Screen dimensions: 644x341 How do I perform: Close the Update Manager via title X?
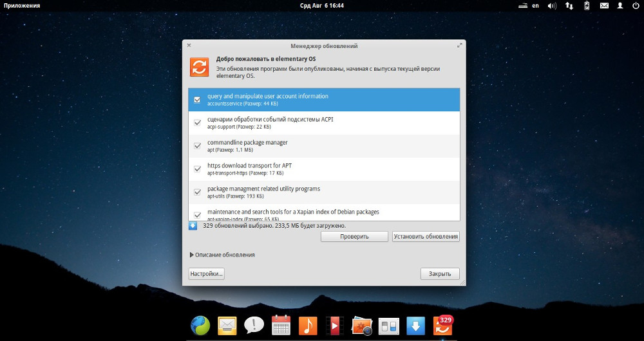(189, 45)
